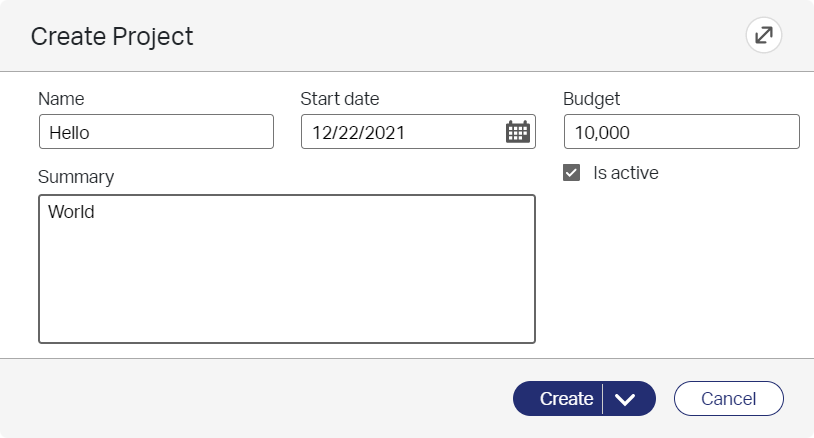This screenshot has height=438, width=814.
Task: Click the blank area of Summary textarea
Action: tap(286, 280)
